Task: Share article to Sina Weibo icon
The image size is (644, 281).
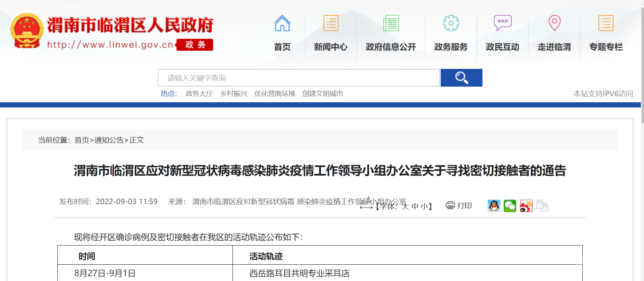Action: click(x=526, y=206)
